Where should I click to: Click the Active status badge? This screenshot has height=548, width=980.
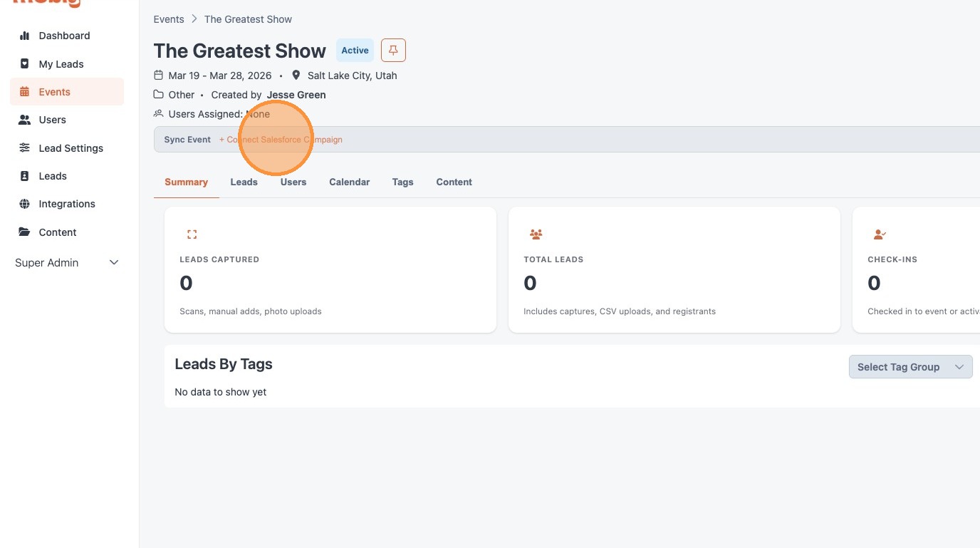(x=355, y=51)
